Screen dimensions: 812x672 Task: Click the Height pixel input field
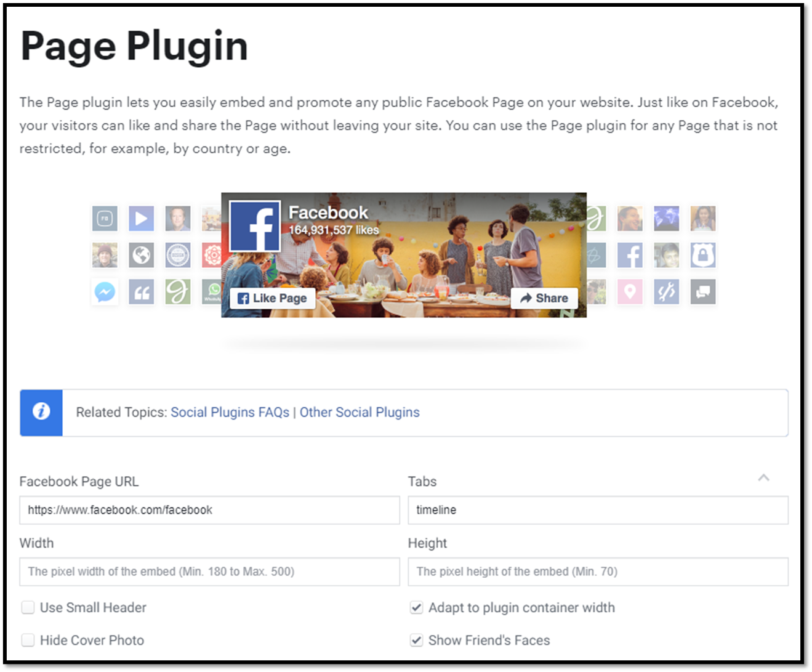click(x=598, y=572)
